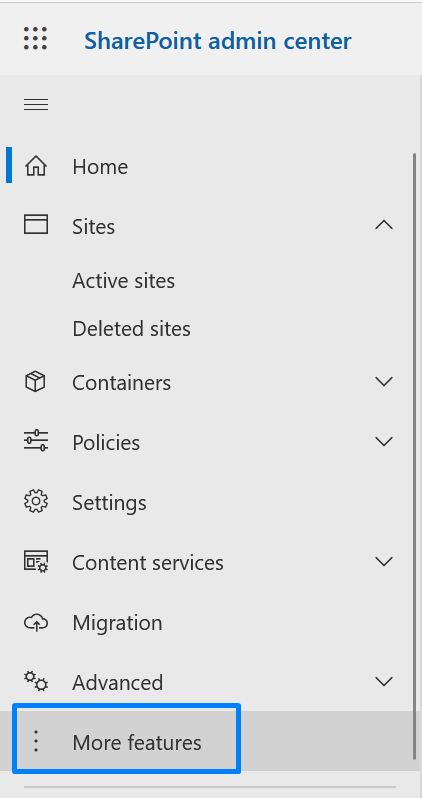Click the navigation pane vertical scrollbar
422x798 pixels.
click(x=414, y=456)
